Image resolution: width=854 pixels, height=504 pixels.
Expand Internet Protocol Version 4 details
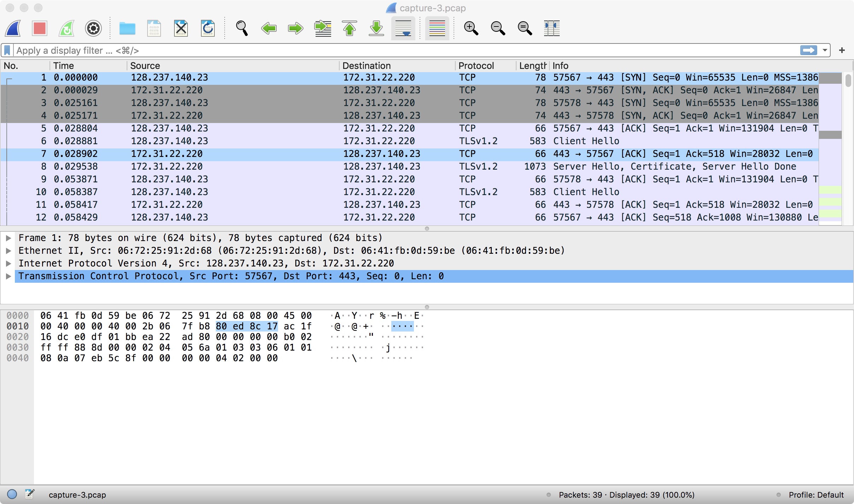(8, 263)
